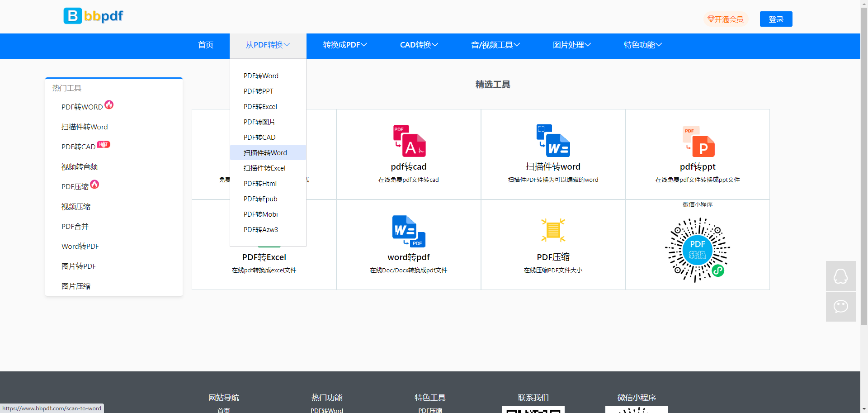Click the bbpdf logo
Image resolution: width=868 pixels, height=413 pixels.
tap(93, 16)
